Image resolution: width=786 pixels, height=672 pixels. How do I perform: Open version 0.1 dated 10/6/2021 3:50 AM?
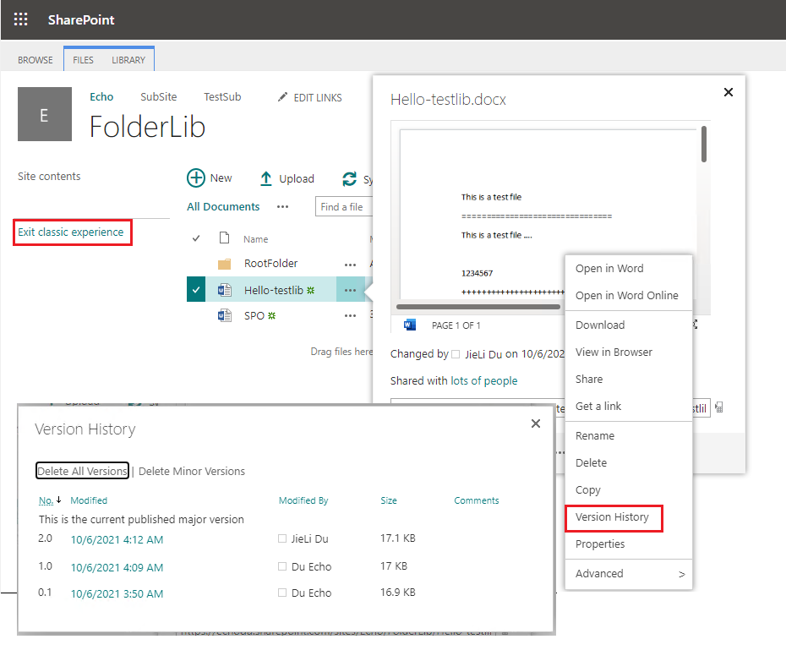(x=117, y=593)
